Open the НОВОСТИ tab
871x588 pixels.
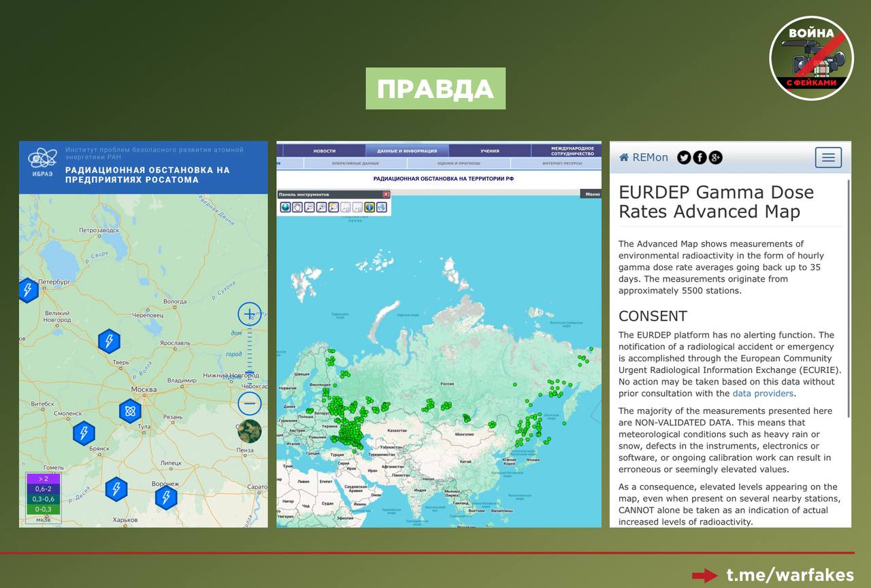pyautogui.click(x=324, y=151)
